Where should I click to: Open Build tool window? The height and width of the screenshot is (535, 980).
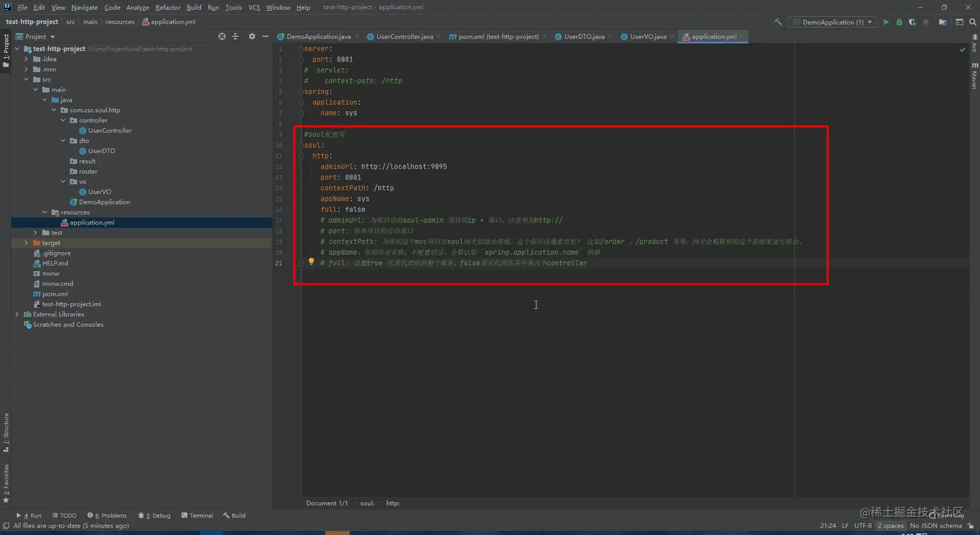235,516
